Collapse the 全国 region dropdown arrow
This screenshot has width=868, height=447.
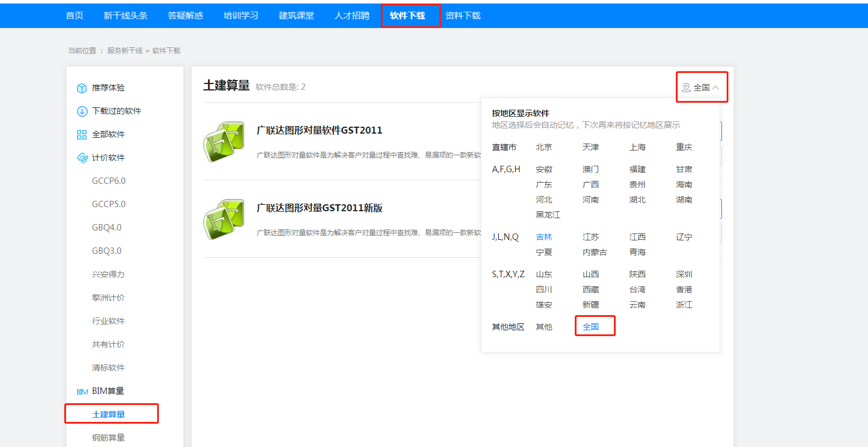pos(716,88)
